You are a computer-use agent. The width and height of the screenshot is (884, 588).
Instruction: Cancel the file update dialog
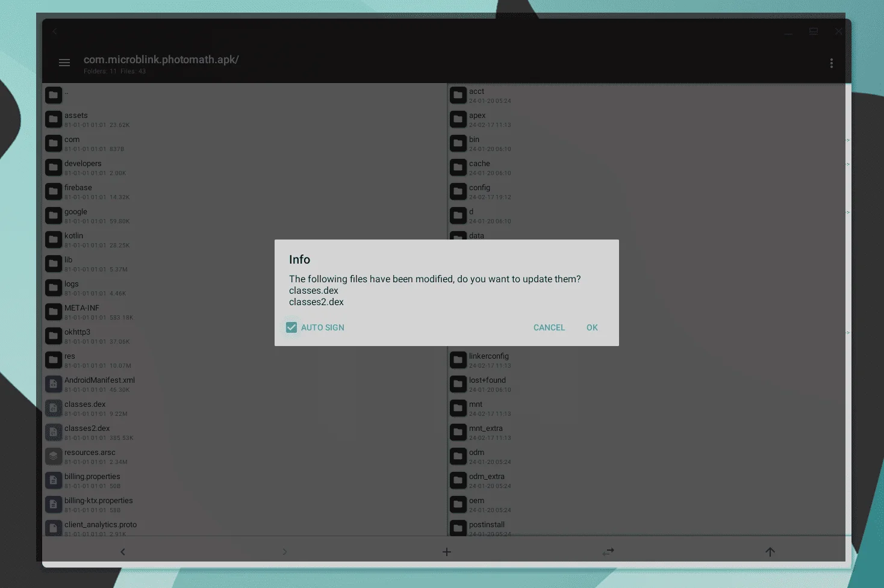coord(549,327)
